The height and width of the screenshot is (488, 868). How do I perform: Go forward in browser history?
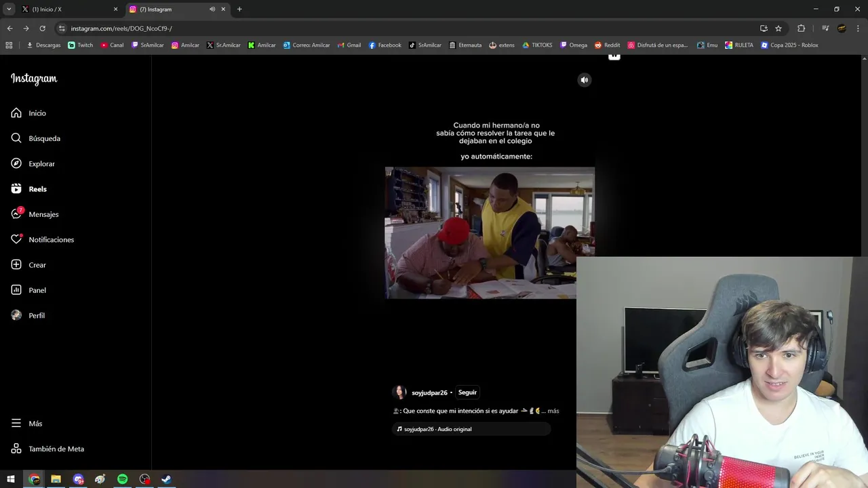pyautogui.click(x=26, y=28)
